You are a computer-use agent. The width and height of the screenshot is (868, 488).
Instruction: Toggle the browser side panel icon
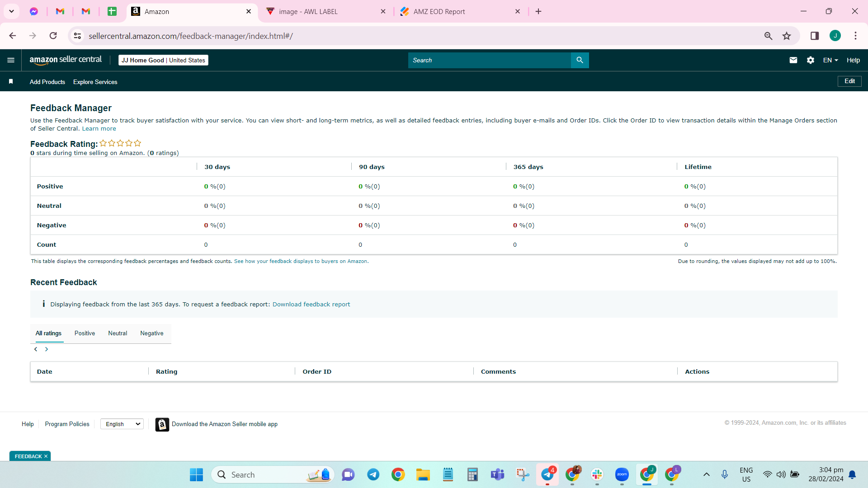pos(815,36)
